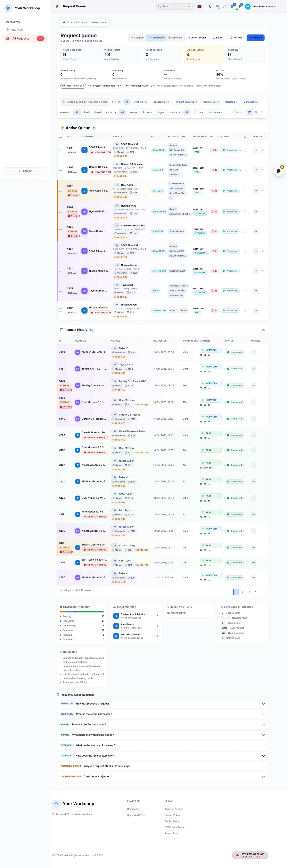Image resolution: width=287 pixels, height=868 pixels.
Task: Open Overview in sidebar
Action: click(x=25, y=30)
